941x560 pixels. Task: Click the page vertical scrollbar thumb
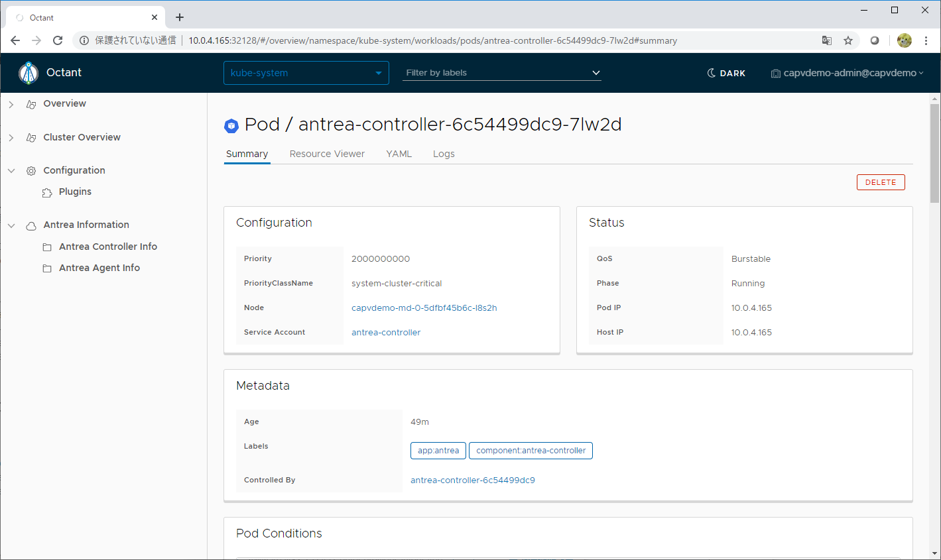click(x=934, y=153)
